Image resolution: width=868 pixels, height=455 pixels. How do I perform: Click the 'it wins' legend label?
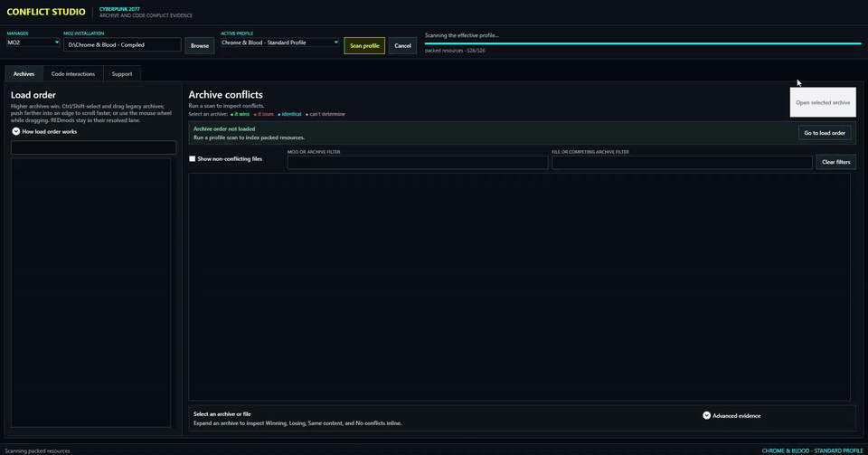241,114
